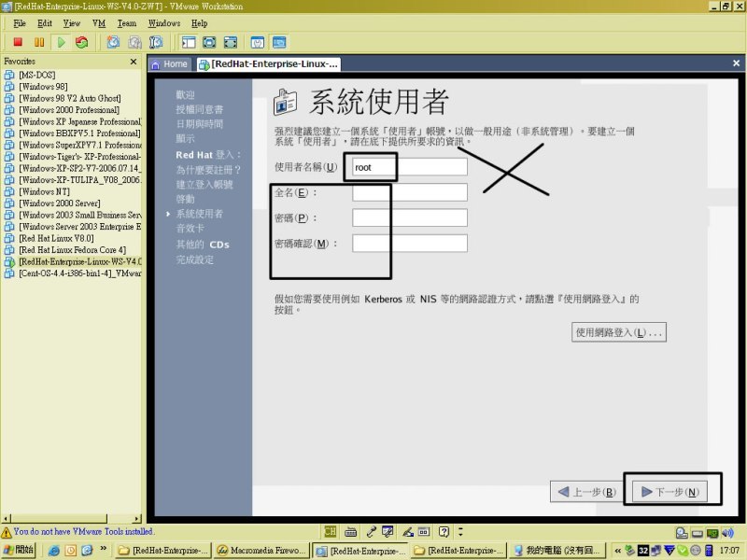The image size is (747, 560).
Task: Click the 上一步 (Back) button
Action: click(x=587, y=492)
